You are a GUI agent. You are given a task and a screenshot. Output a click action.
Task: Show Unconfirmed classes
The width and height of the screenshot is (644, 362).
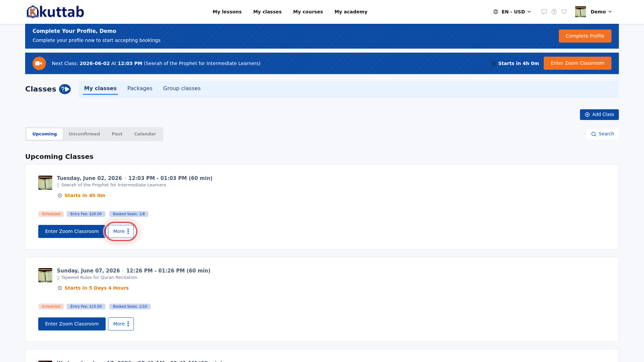pyautogui.click(x=84, y=134)
